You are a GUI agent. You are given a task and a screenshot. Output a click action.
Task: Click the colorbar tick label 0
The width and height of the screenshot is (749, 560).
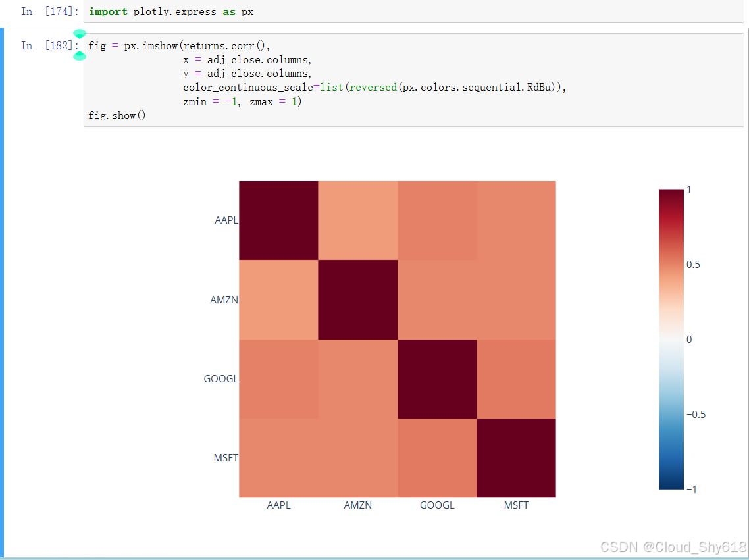689,340
